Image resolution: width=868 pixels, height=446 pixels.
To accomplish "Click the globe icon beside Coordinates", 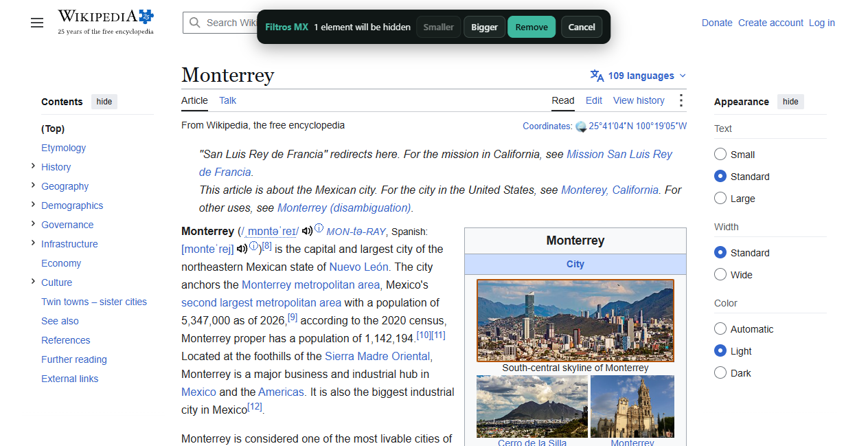I will [581, 126].
